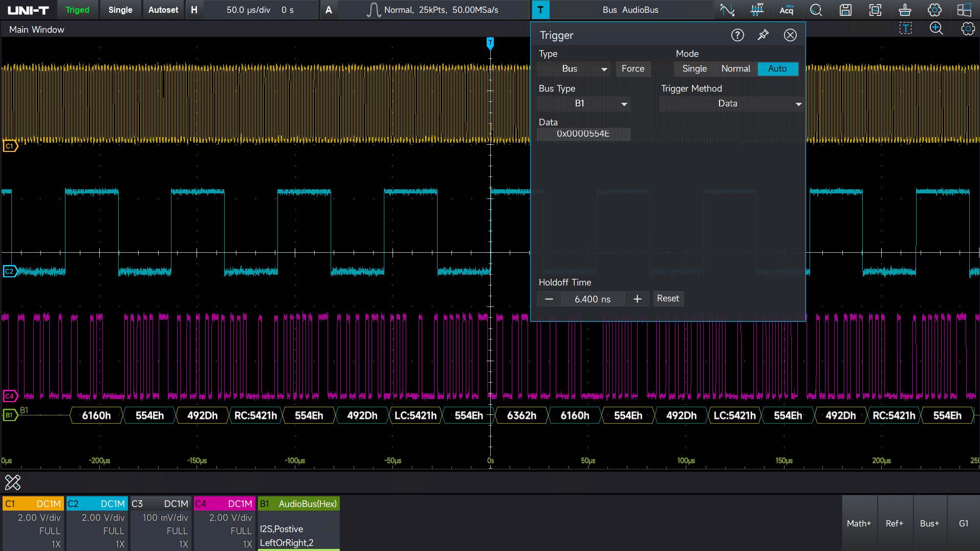980x551 pixels.
Task: Open the B1 AudioBus(Hex) tab
Action: [x=298, y=503]
